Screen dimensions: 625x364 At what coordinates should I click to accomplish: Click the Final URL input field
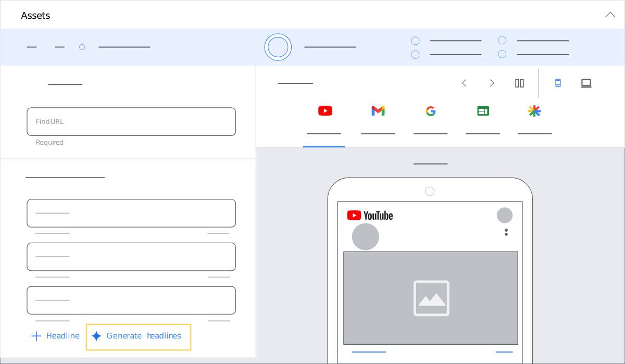point(131,122)
